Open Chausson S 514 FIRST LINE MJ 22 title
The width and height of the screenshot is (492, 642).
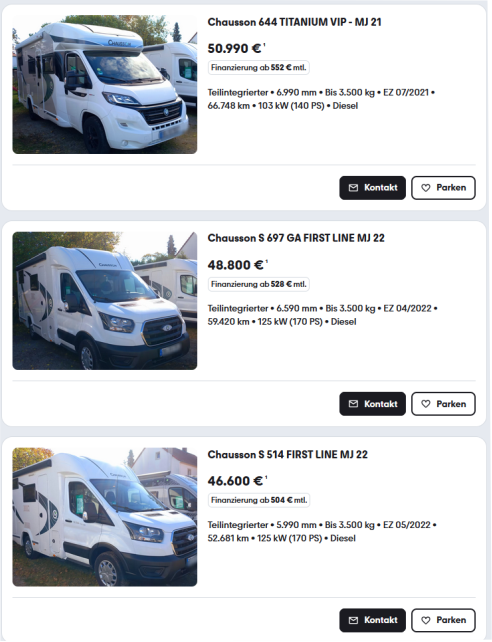pos(287,454)
